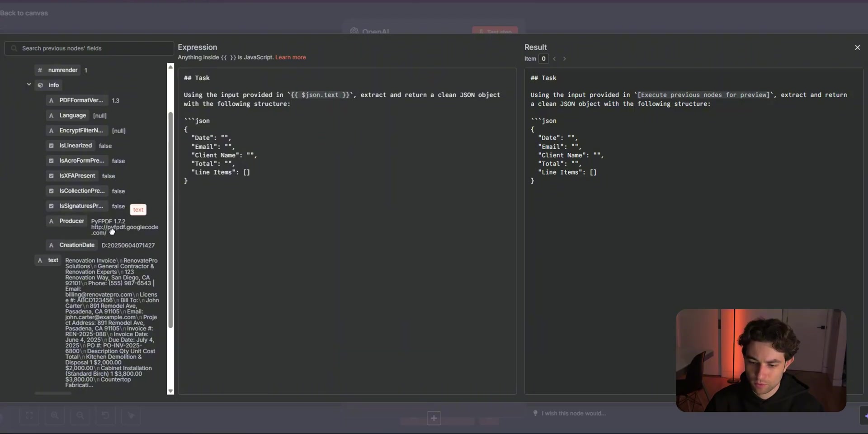Click the reset zoom canvas icon

(x=105, y=415)
